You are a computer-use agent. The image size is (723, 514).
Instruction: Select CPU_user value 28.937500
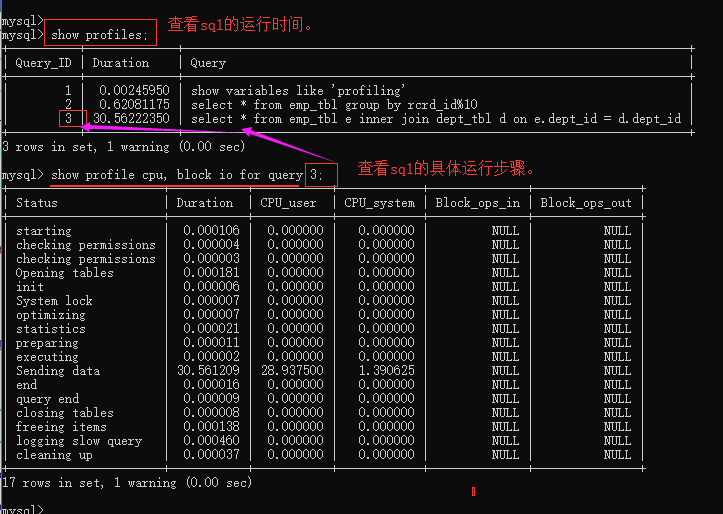[292, 371]
